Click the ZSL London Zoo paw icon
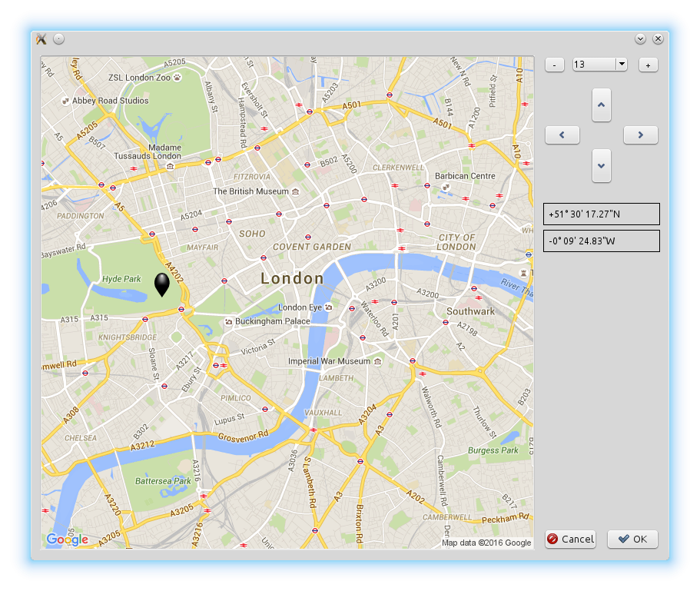This screenshot has height=591, width=700. (177, 77)
